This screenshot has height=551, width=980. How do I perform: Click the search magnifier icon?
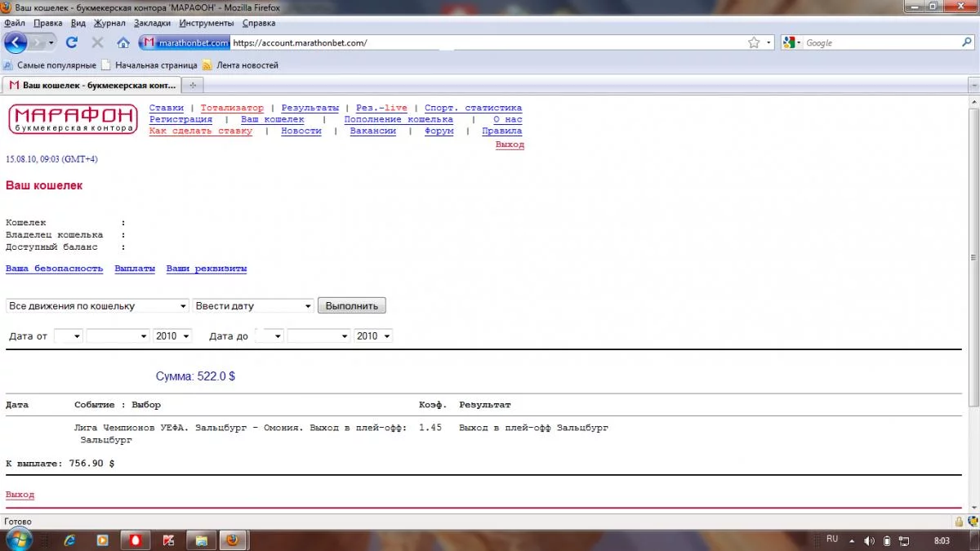pos(967,42)
